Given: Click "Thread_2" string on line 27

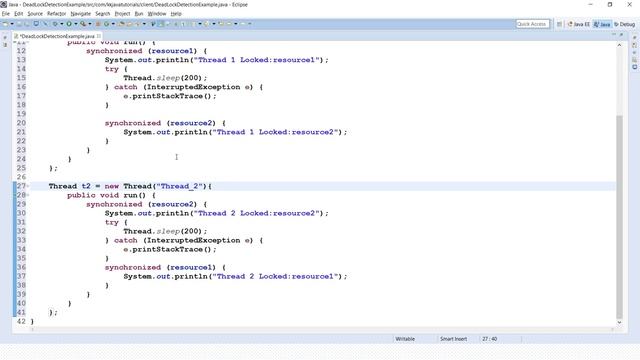Looking at the screenshot, I should click(x=179, y=186).
